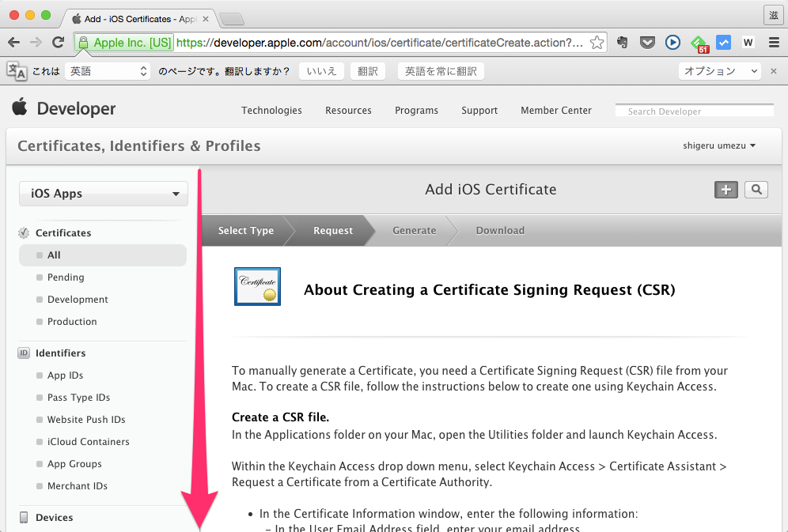This screenshot has width=788, height=532.
Task: Open the Feedly extension with 61 badge
Action: (699, 43)
